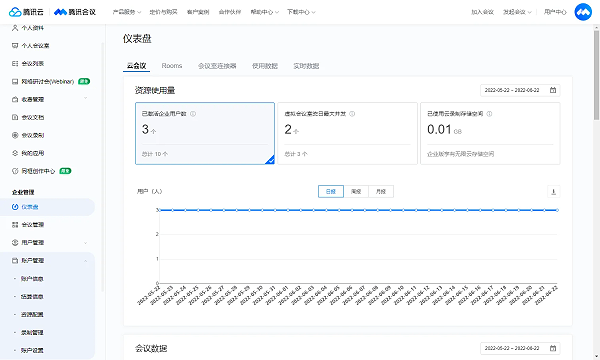This screenshot has height=360, width=600.
Task: Open the 客户案例 link
Action: [198, 12]
